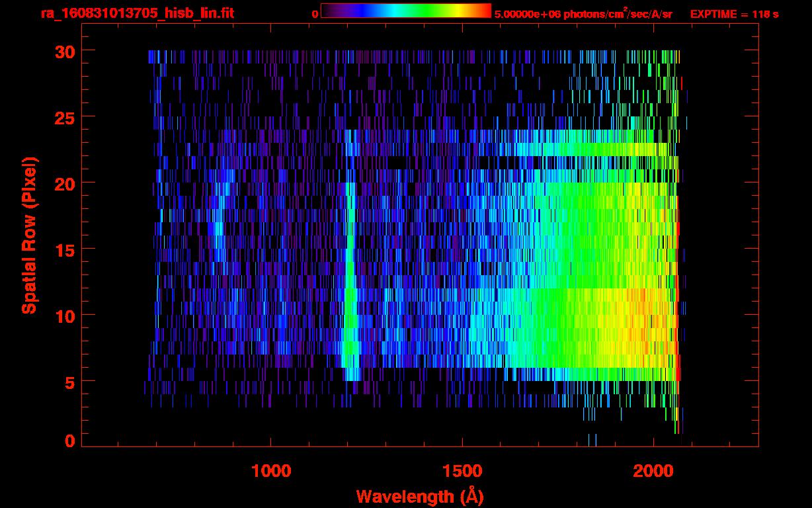812x508 pixels.
Task: Click the '5.00000e+06 photons/cm²/sec/A/sr' label
Action: click(x=583, y=14)
